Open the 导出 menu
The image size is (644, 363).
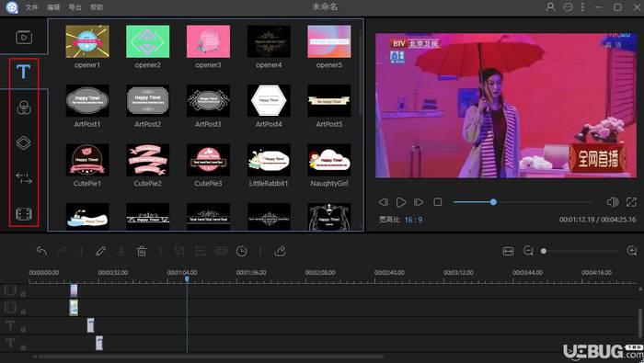[x=75, y=7]
